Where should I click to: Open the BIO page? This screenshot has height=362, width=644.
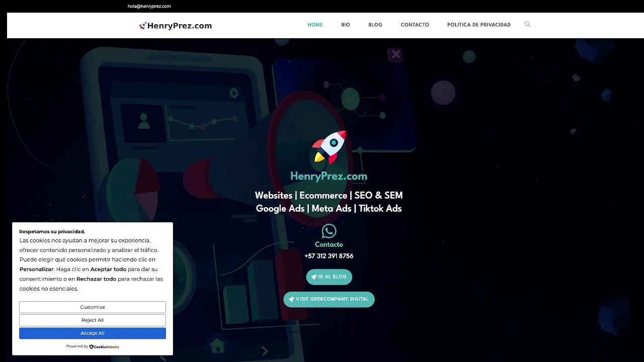346,25
